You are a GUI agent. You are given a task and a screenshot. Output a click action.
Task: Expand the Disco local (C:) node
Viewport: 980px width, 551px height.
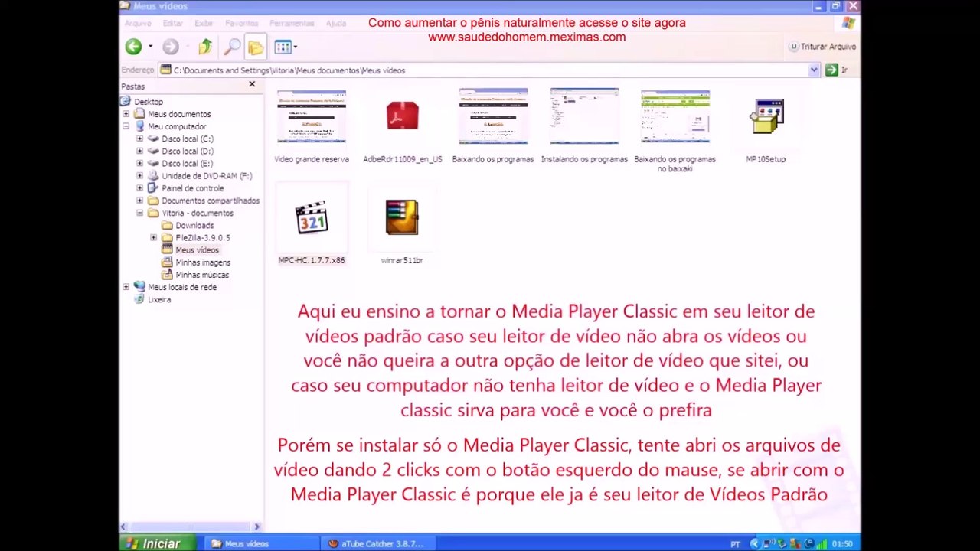(x=139, y=139)
